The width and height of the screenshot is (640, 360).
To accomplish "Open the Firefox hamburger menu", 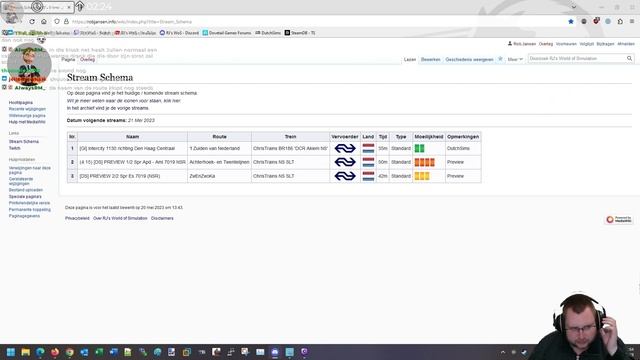I will pyautogui.click(x=632, y=21).
